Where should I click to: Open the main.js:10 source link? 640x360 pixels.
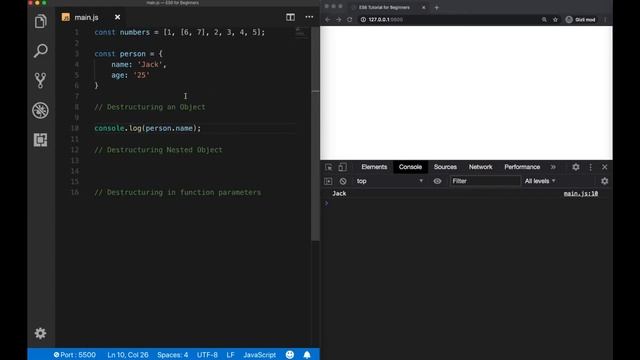click(x=580, y=193)
